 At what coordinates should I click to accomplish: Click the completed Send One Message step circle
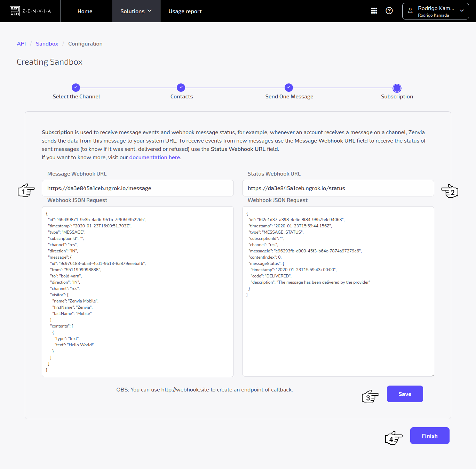(x=289, y=88)
